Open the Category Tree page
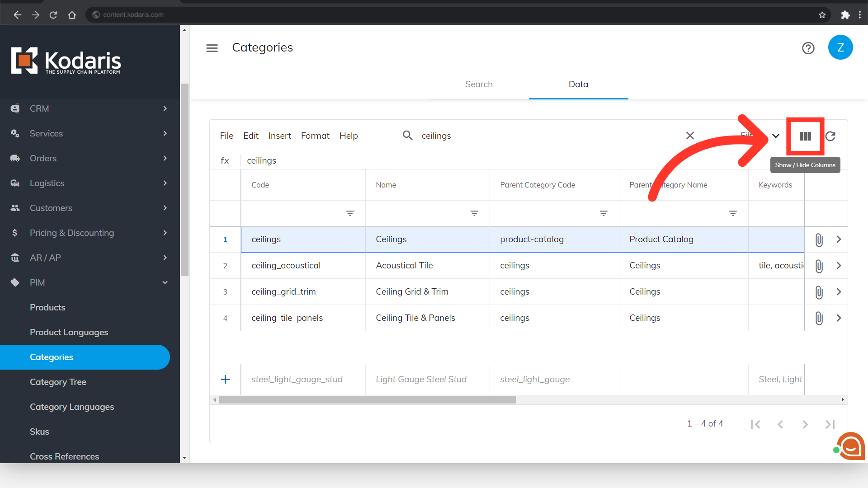 [58, 382]
